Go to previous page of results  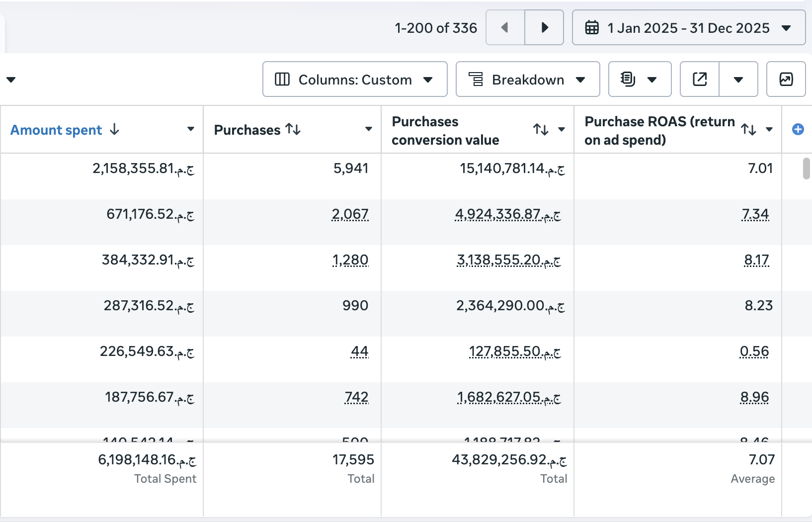pyautogui.click(x=505, y=27)
